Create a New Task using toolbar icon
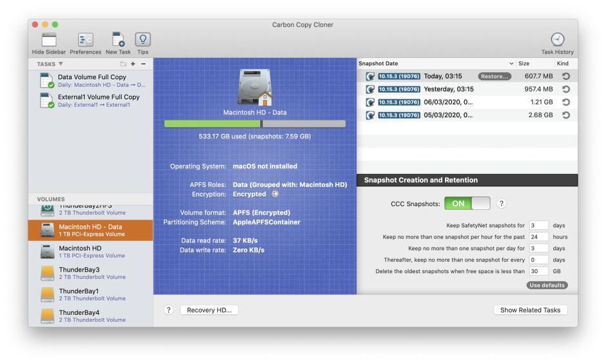Image resolution: width=606 pixels, height=364 pixels. [118, 40]
